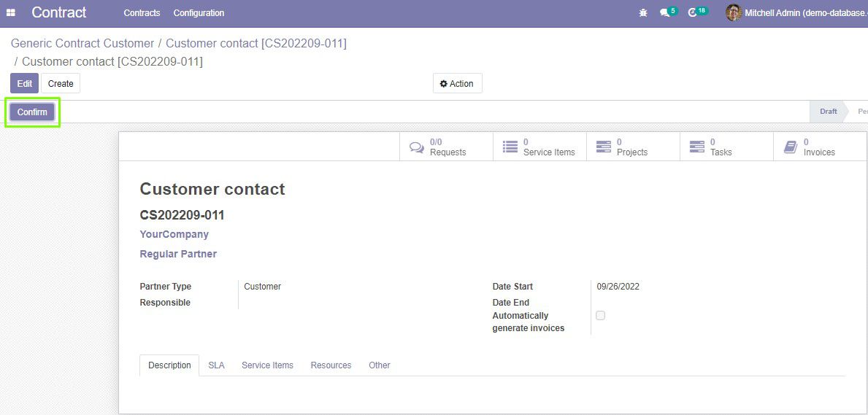Switch to the Resources tab

point(331,365)
